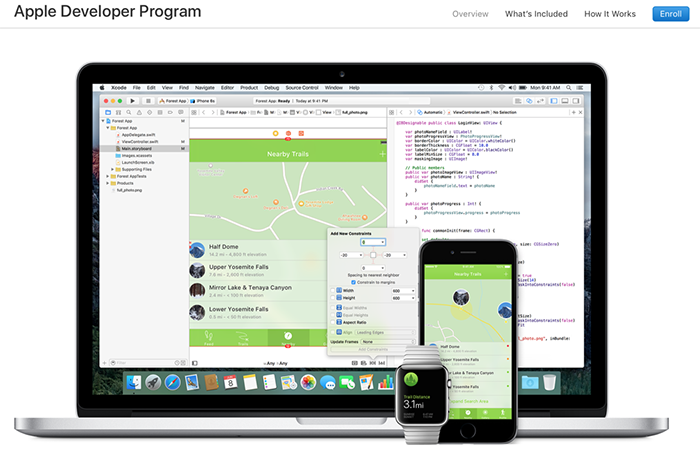Open the Editor menu in Xcode
Viewport: 700px width, 450px height.
tap(227, 88)
